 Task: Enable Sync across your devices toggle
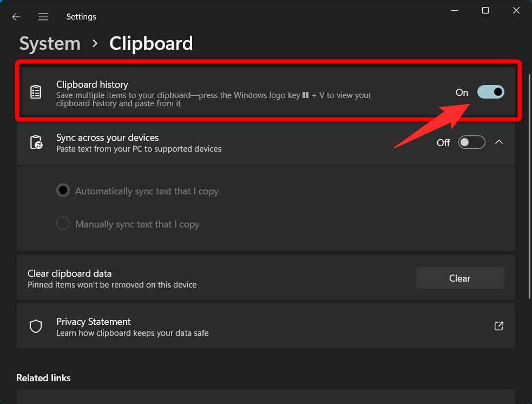point(471,142)
